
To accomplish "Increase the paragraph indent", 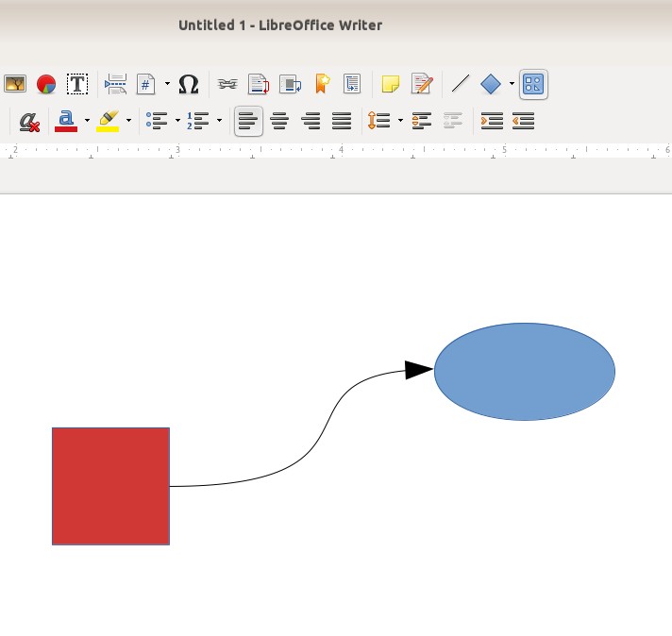I will [492, 121].
